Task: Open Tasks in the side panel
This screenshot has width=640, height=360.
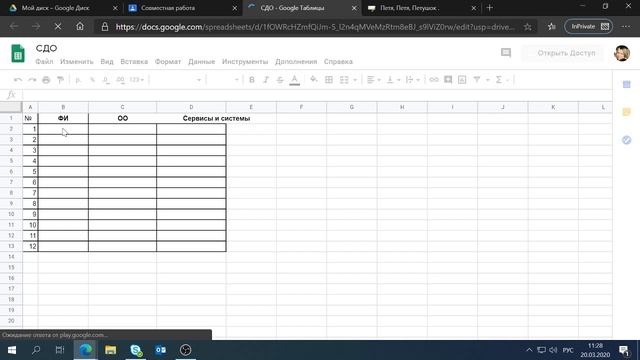Action: [627, 140]
